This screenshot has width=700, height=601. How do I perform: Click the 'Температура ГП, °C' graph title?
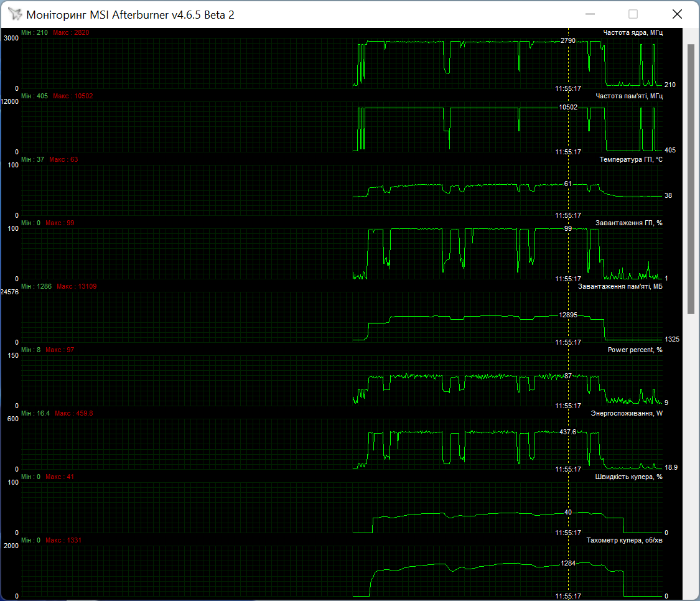631,159
